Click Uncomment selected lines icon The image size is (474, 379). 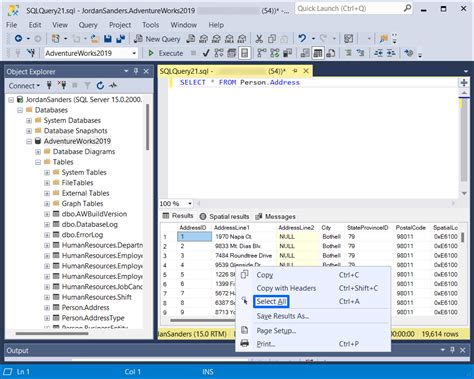[x=360, y=53]
